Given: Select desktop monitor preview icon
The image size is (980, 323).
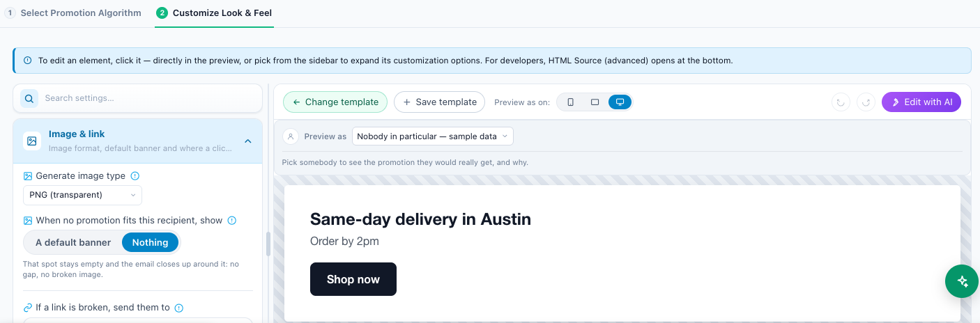Looking at the screenshot, I should (620, 102).
